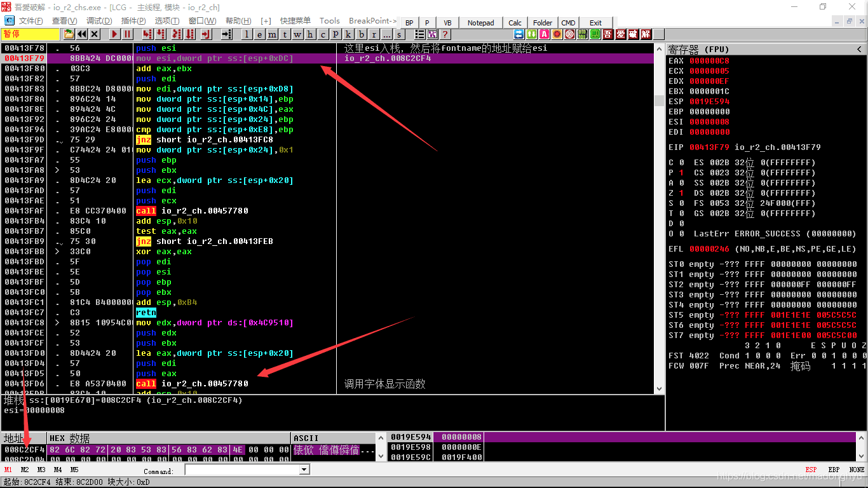Image resolution: width=868 pixels, height=488 pixels.
Task: Open the 调试(D) menu
Action: click(99, 21)
